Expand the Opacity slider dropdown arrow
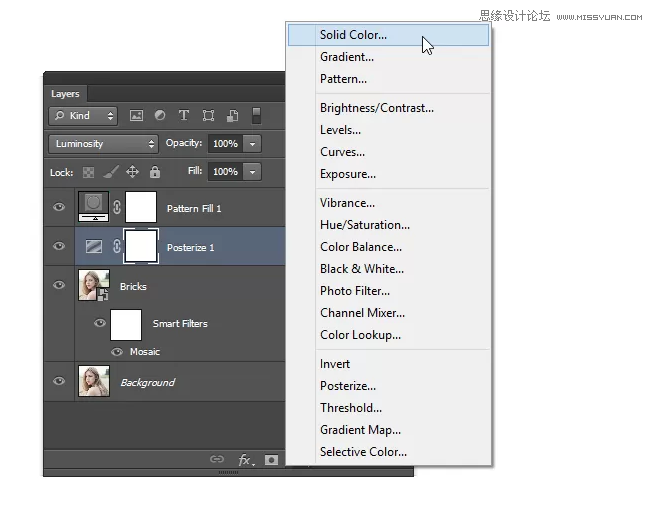 (x=252, y=144)
